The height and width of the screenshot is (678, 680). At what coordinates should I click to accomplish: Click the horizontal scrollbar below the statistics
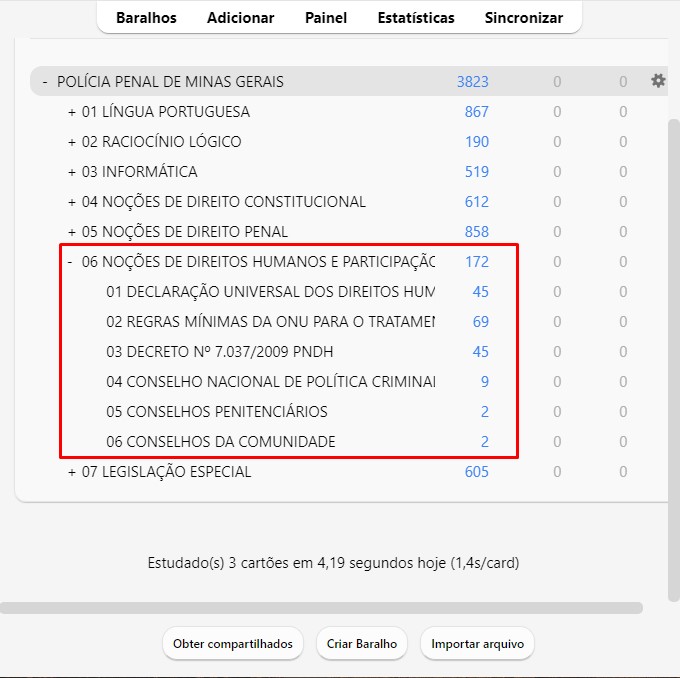point(321,608)
